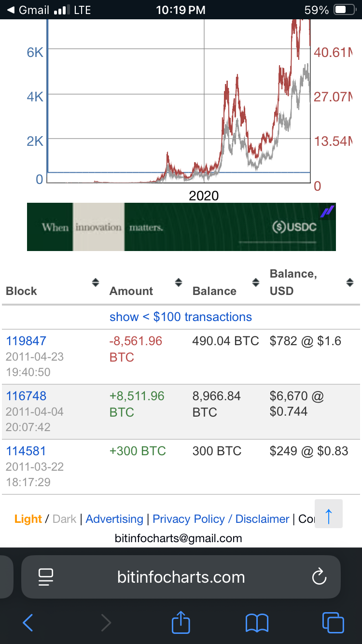
Task: Show transactions under $100
Action: click(181, 317)
